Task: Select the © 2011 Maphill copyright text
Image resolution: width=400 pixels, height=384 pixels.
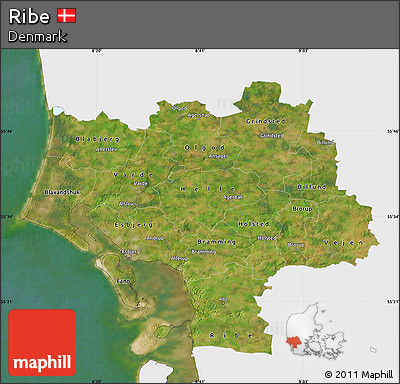Action: pyautogui.click(x=359, y=374)
